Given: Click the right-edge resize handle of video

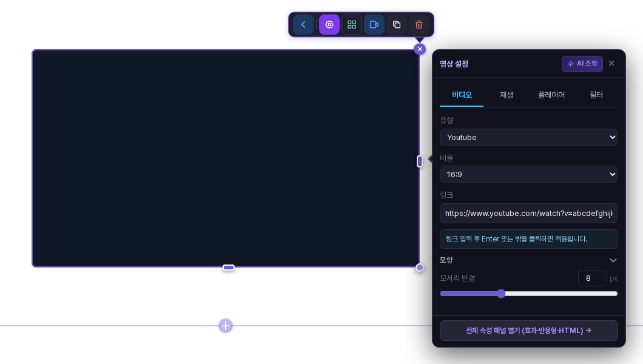Looking at the screenshot, I should (x=420, y=161).
